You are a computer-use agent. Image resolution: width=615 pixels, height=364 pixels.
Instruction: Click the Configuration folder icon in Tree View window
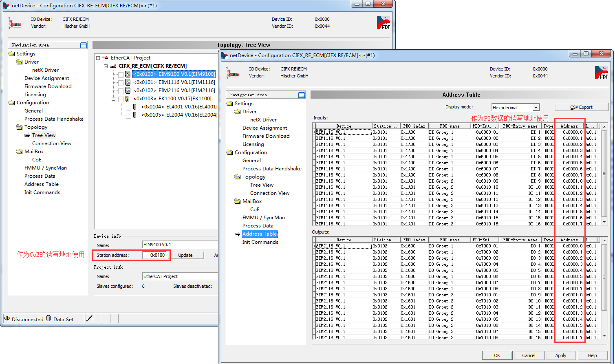(x=12, y=103)
